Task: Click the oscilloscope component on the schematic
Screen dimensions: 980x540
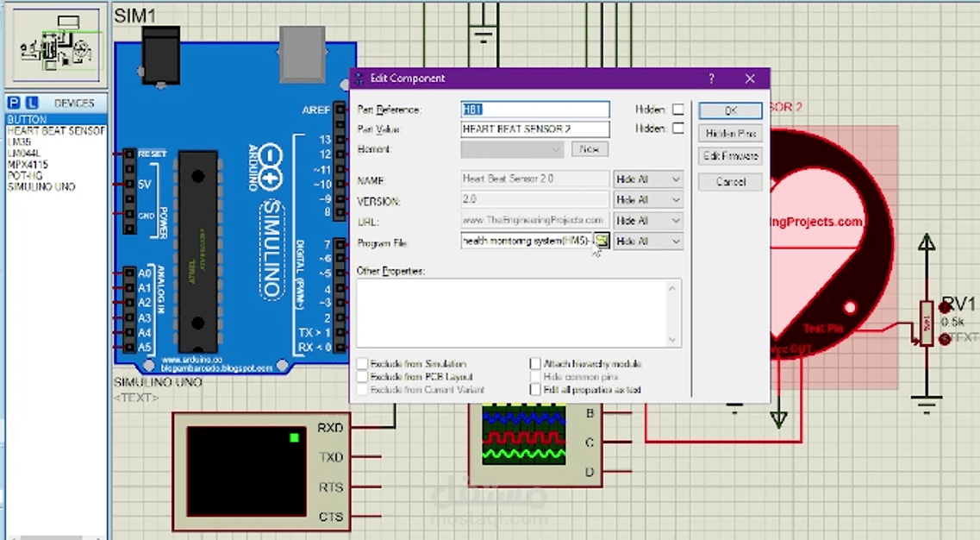Action: tap(535, 445)
